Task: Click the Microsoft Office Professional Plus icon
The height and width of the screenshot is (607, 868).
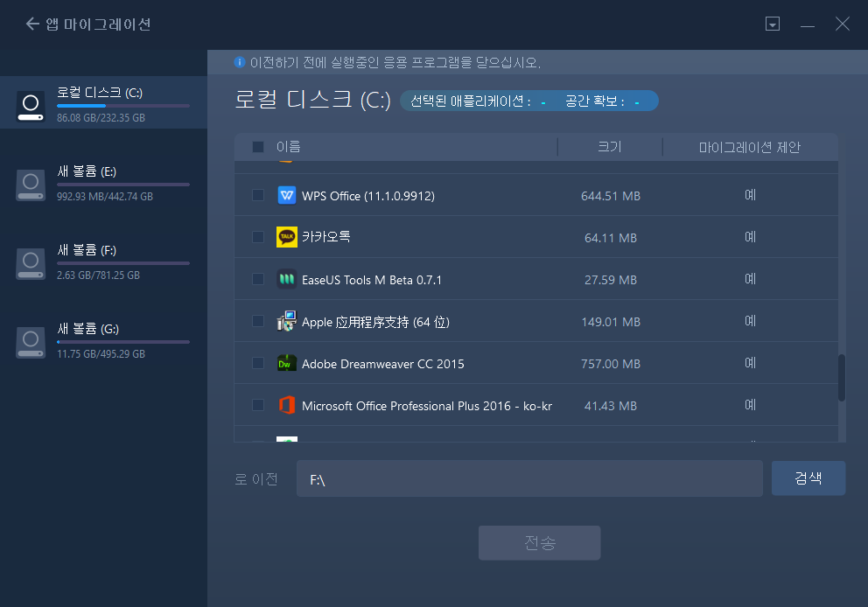Action: click(x=287, y=405)
